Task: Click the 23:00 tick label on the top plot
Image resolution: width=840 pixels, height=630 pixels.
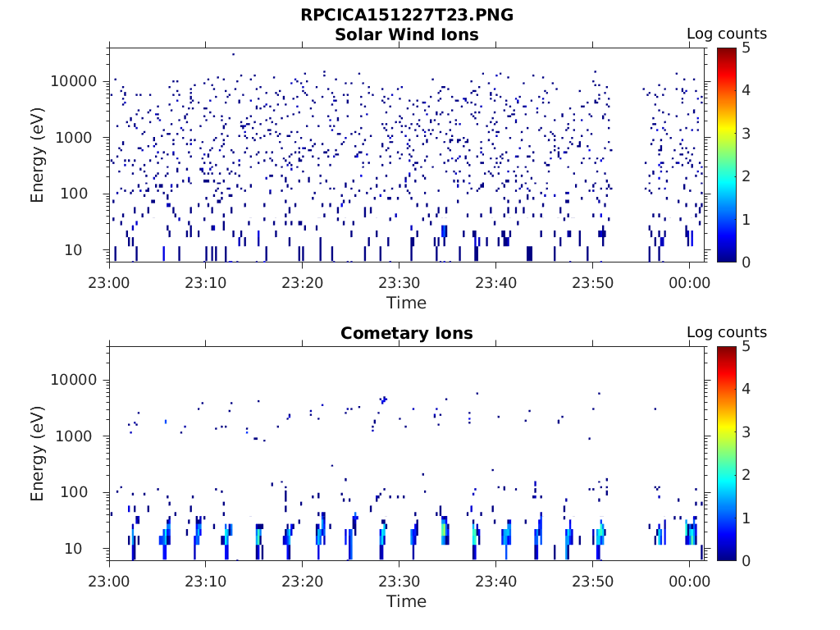Action: coord(109,283)
